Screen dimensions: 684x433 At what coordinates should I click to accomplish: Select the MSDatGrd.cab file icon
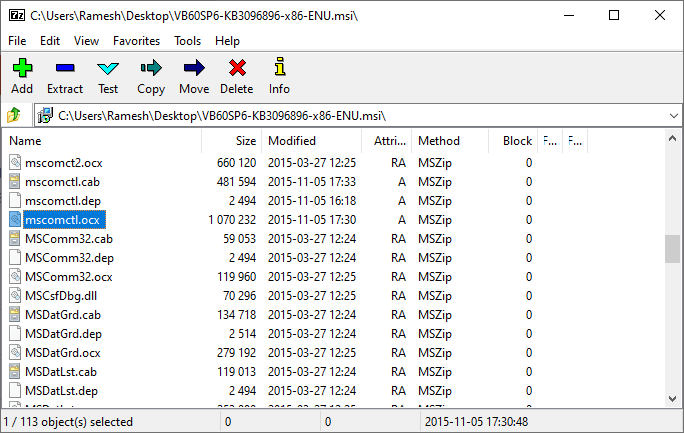tap(15, 314)
